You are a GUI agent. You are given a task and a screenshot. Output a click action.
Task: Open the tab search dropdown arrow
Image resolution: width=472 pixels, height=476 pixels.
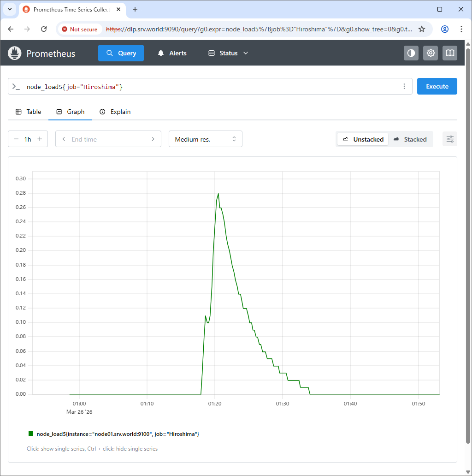click(x=10, y=9)
